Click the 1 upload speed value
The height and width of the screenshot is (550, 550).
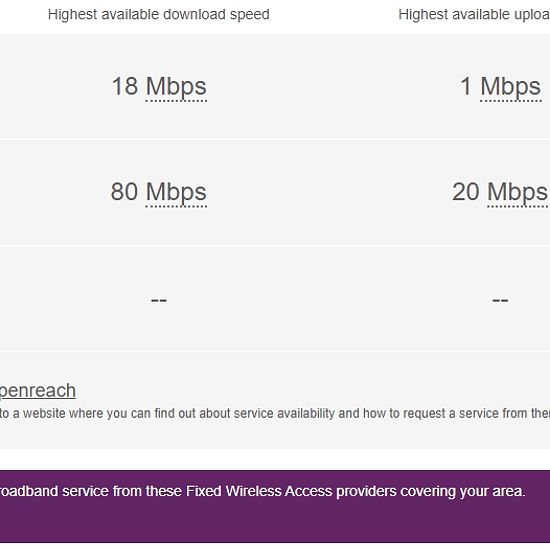pyautogui.click(x=466, y=86)
